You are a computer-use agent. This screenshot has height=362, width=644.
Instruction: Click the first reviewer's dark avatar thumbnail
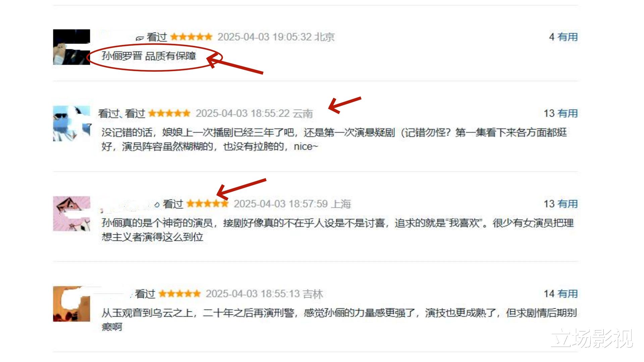pyautogui.click(x=71, y=47)
